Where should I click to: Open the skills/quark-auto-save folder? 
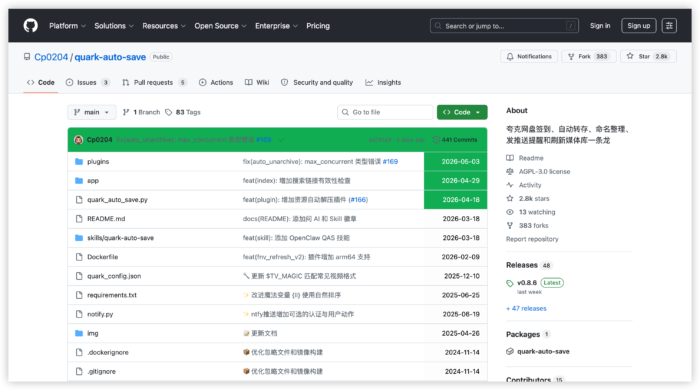point(121,238)
